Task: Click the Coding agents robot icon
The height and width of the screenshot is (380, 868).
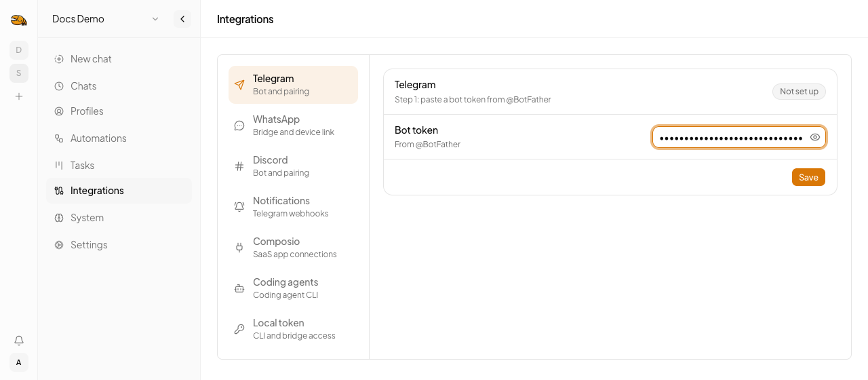Action: point(239,288)
